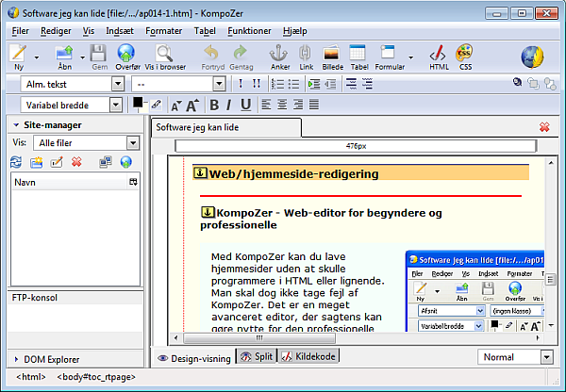Switch to Kildekode source view
The width and height of the screenshot is (566, 392).
tap(309, 356)
